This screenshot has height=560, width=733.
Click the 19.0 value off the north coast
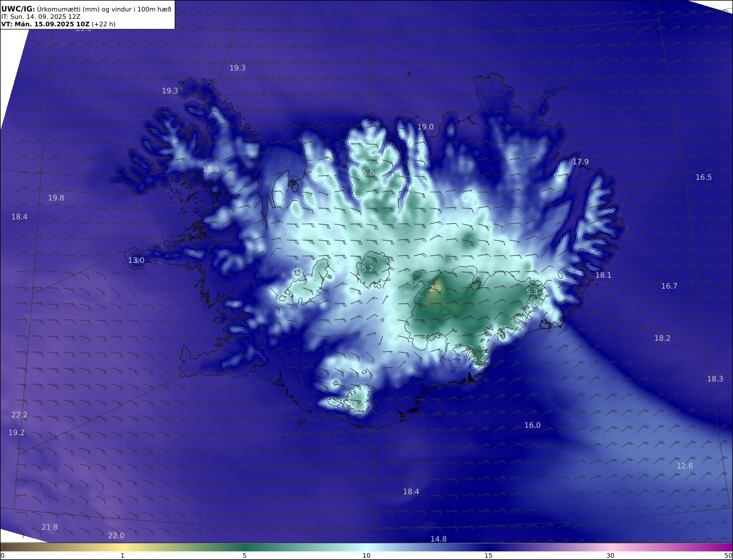pyautogui.click(x=425, y=127)
